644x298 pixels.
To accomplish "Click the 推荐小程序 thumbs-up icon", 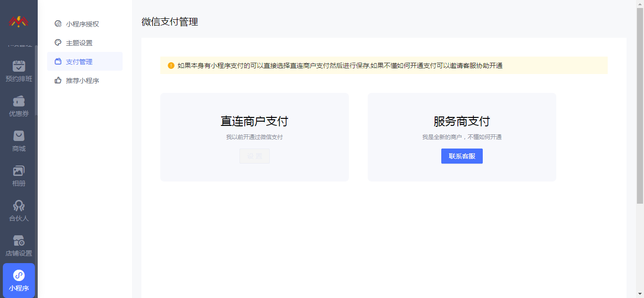I will 58,80.
